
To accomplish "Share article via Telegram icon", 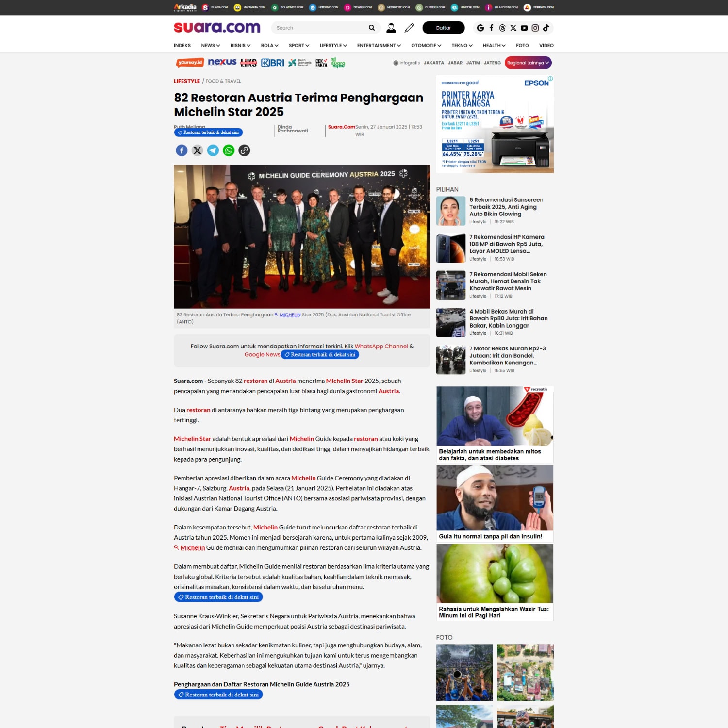I will coord(213,150).
